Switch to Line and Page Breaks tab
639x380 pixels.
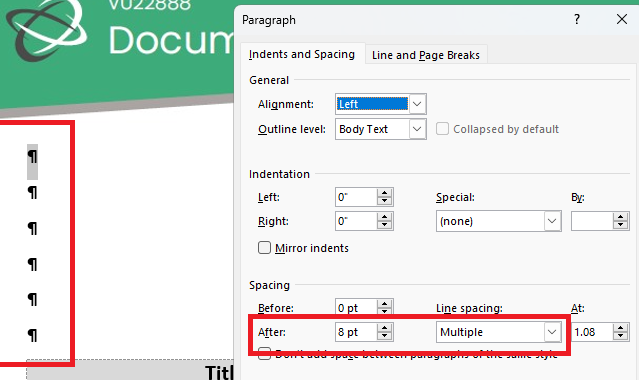426,55
